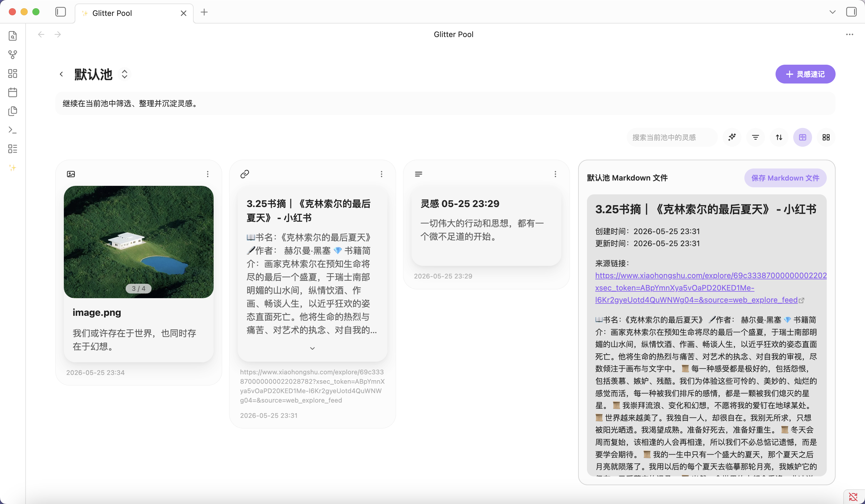
Task: Open the command palette terminal icon
Action: [13, 130]
